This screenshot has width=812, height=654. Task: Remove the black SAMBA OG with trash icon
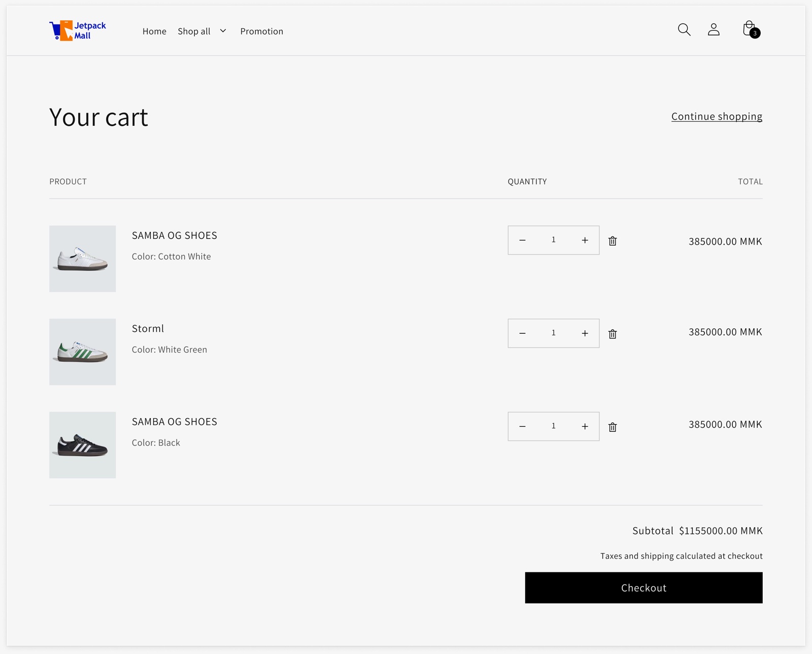pos(613,427)
